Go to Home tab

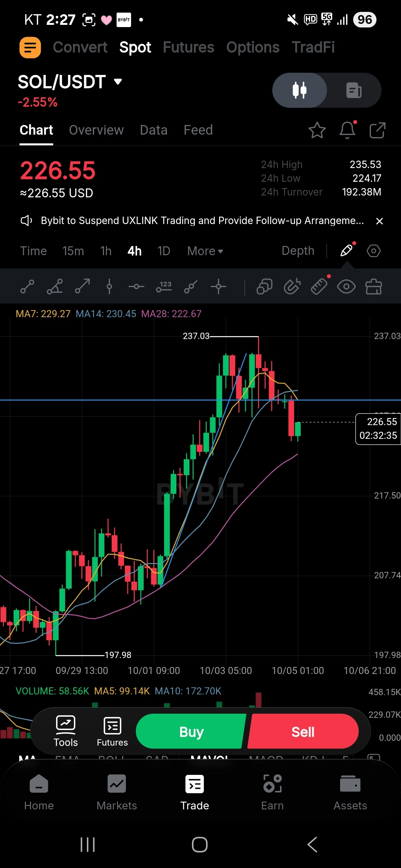(x=39, y=793)
